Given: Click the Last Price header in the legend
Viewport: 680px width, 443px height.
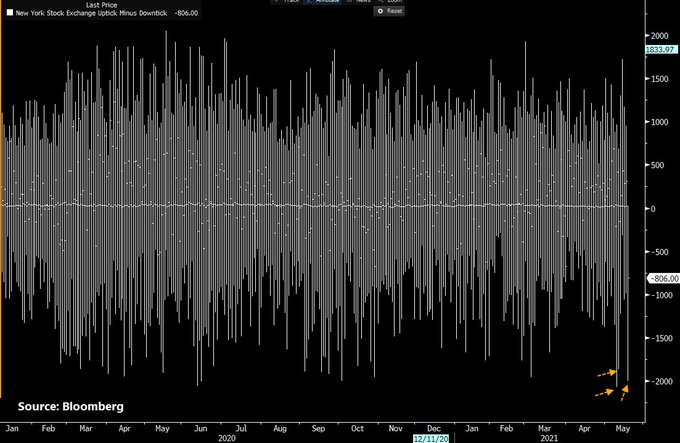Looking at the screenshot, I should click(x=101, y=5).
